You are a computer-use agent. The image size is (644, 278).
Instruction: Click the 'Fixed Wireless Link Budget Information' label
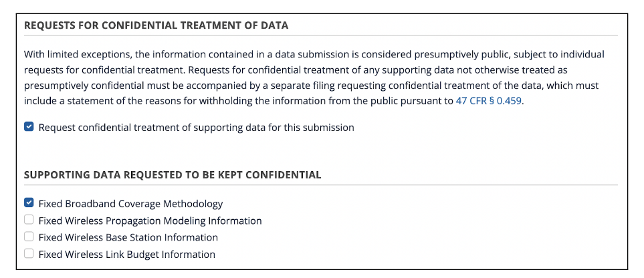126,255
